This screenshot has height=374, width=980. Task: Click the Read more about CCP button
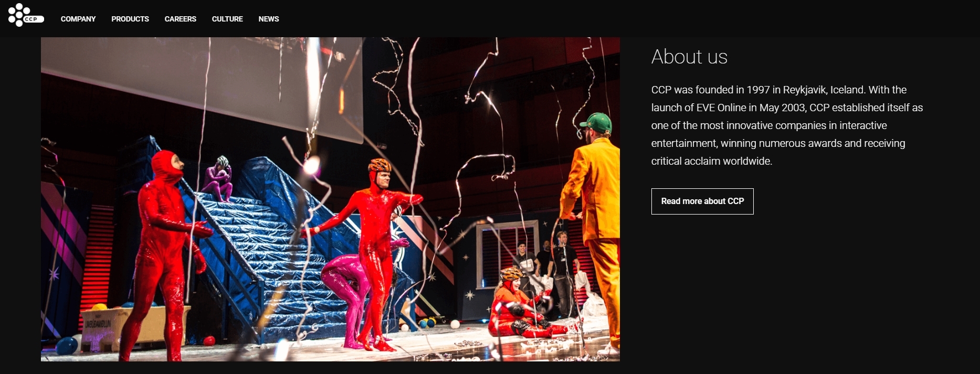702,201
